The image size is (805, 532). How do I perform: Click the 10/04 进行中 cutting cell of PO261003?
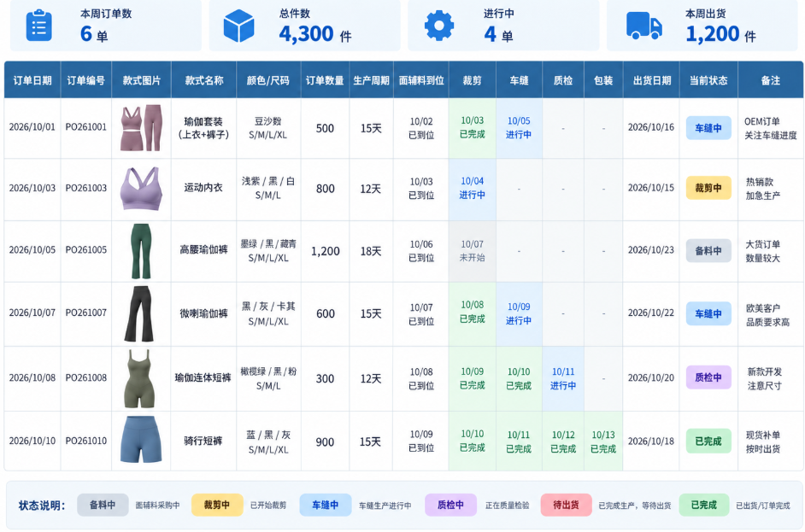point(473,188)
